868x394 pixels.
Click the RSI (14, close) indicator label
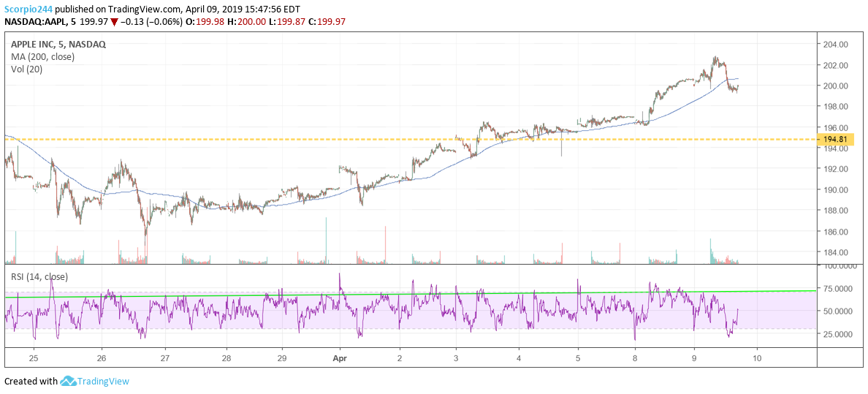tap(40, 276)
